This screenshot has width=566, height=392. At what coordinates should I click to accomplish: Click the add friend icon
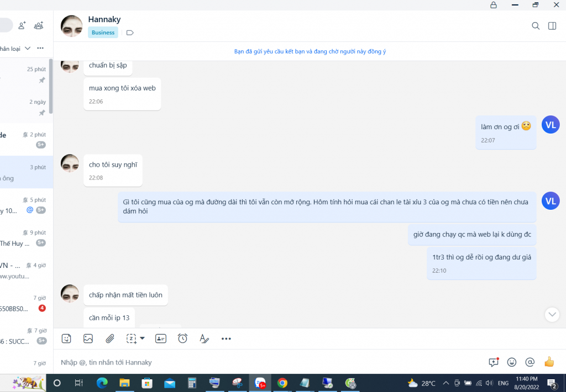[22, 25]
